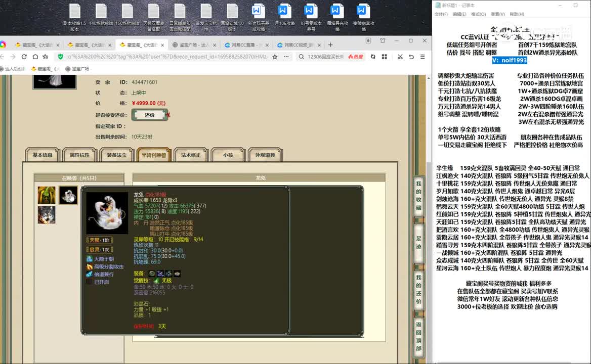The width and height of the screenshot is (591, 364).
Task: Click the 还价 bargain button
Action: [x=150, y=115]
